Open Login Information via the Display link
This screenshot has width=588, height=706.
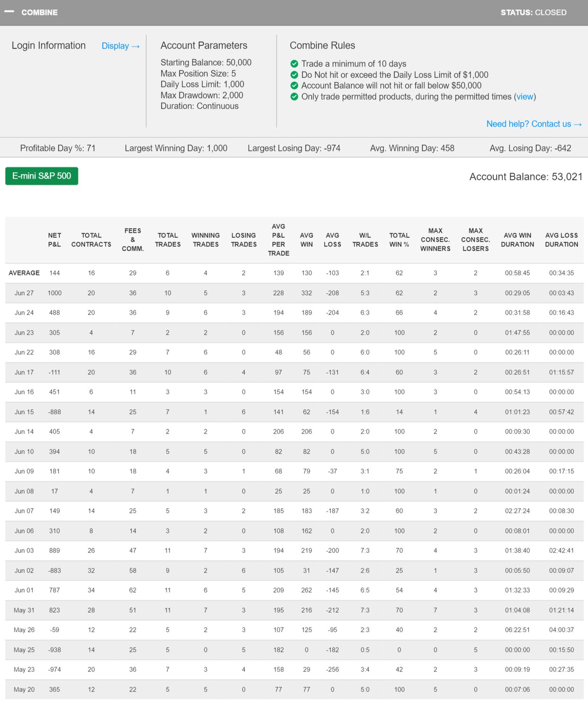(x=120, y=45)
